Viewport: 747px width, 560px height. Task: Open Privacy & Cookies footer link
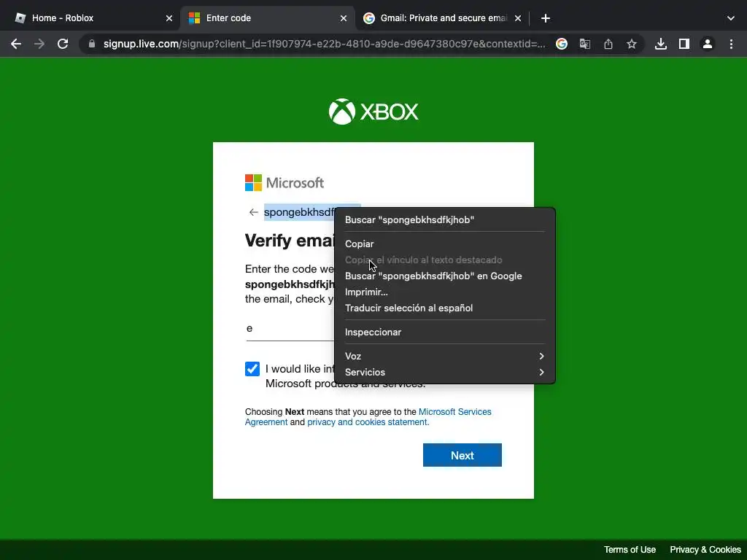pos(705,550)
